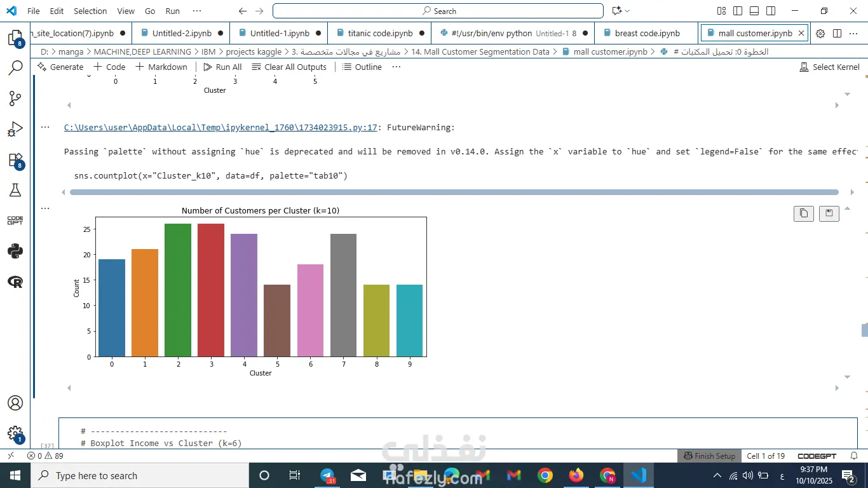The image size is (868, 488).
Task: Open the File menu
Action: tap(34, 11)
